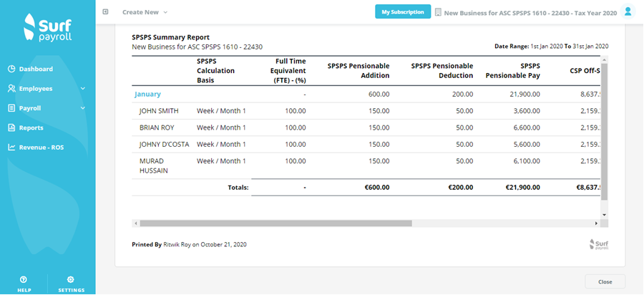Click €200.00 totals value
Image resolution: width=644 pixels, height=295 pixels.
click(x=459, y=188)
